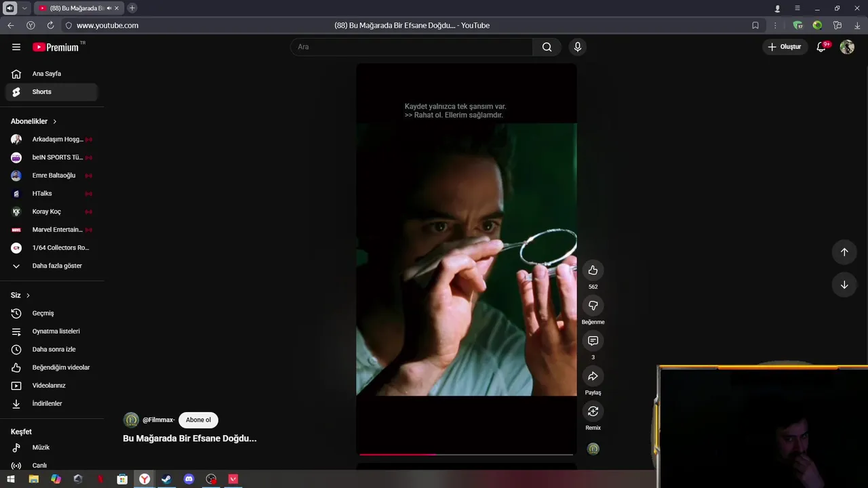Bookmark the page in address bar

coord(755,25)
